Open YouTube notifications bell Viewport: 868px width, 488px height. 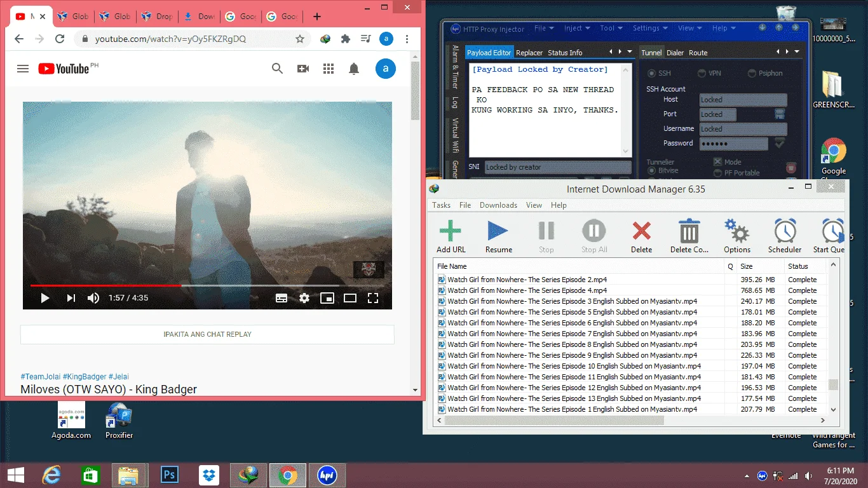(354, 69)
